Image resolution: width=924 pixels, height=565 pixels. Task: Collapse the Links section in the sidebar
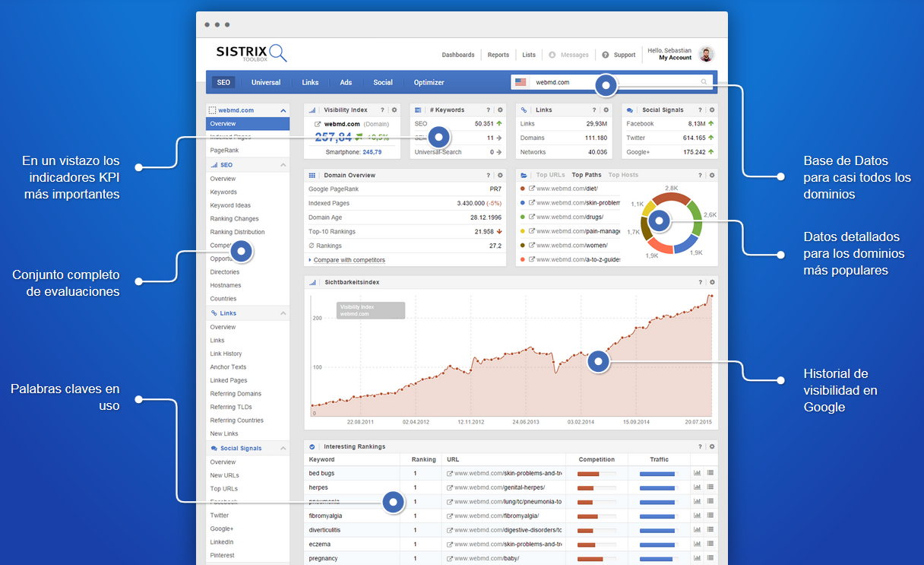click(283, 313)
